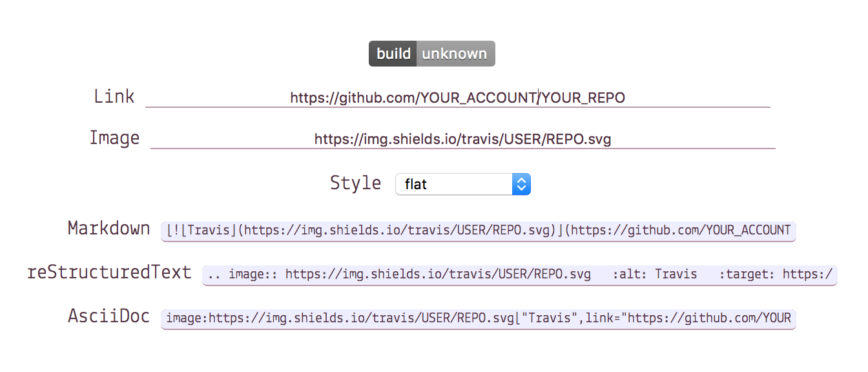
Task: Click the green build status badge
Action: pyautogui.click(x=393, y=54)
